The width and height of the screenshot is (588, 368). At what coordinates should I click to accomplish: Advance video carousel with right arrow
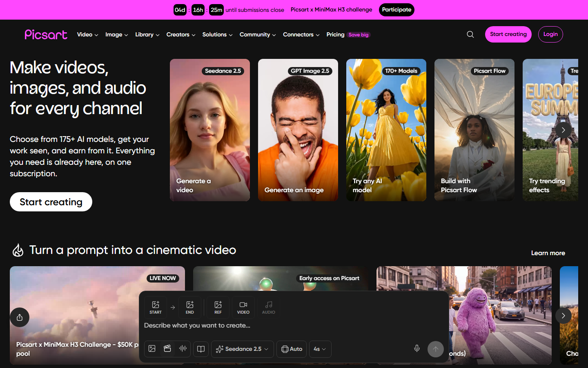(x=563, y=316)
